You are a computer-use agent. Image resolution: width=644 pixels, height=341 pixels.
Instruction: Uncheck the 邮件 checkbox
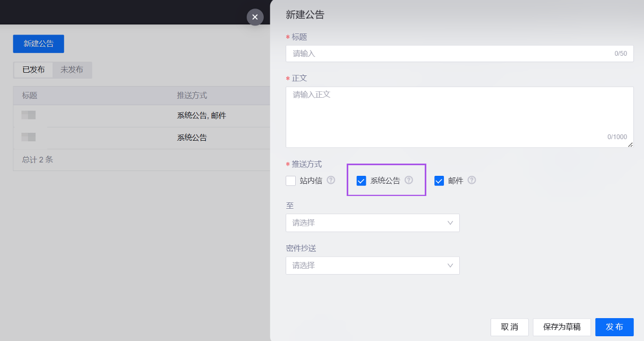439,181
